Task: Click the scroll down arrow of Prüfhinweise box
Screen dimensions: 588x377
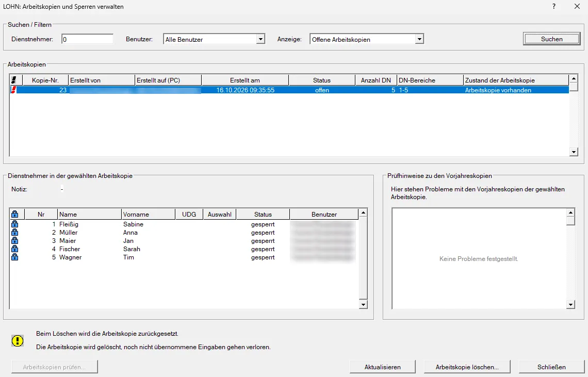Action: [x=570, y=305]
